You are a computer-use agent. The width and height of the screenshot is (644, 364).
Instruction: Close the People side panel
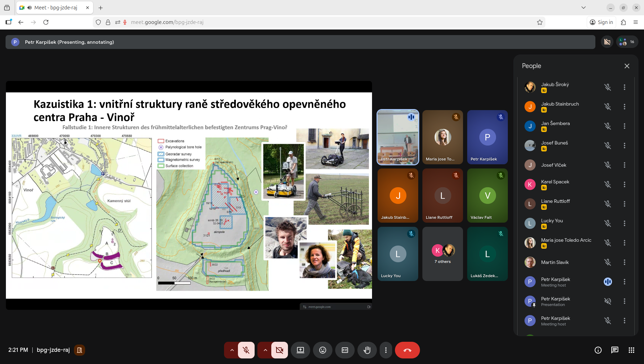click(627, 66)
